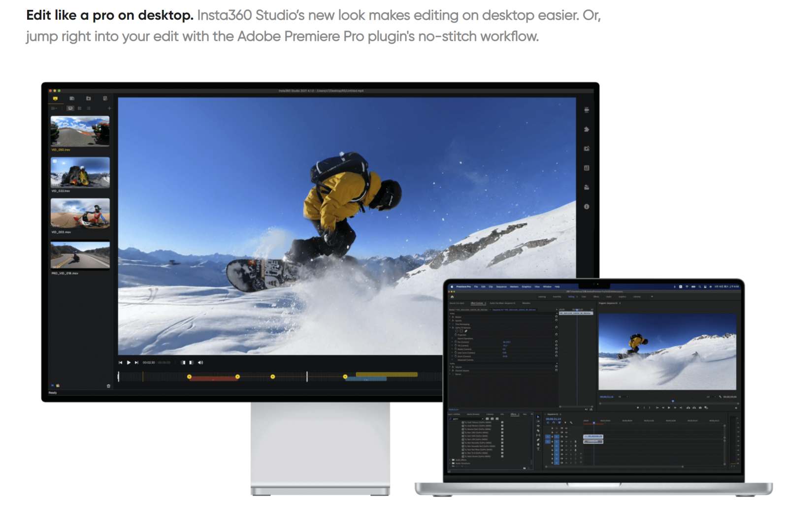788x532 pixels.
Task: Click the Wi-Fi icon in the laptop menu bar
Action: (x=687, y=286)
